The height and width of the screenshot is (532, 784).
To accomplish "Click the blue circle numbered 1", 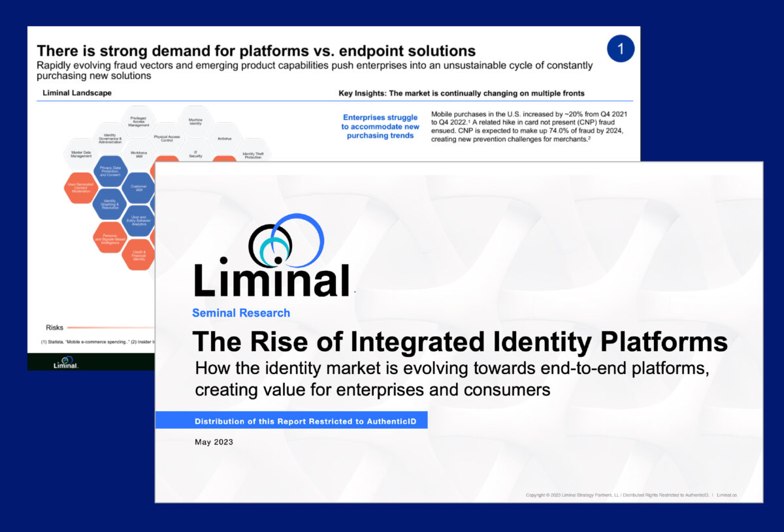I will (x=621, y=48).
